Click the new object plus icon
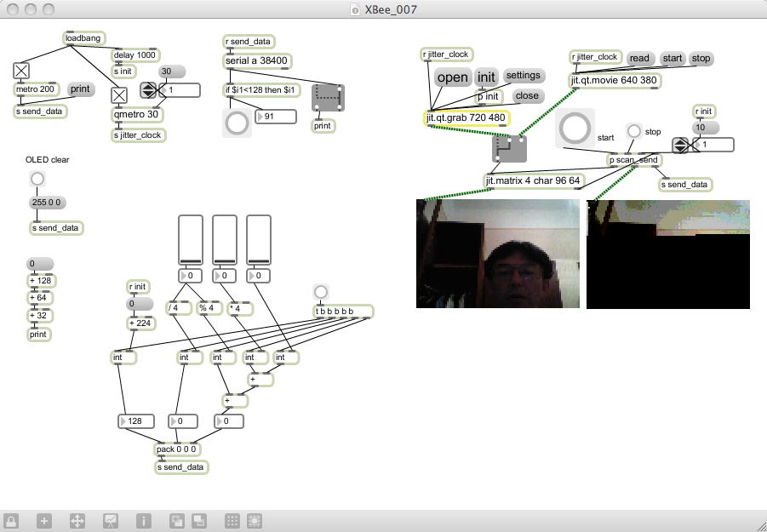The width and height of the screenshot is (767, 532). 44,521
